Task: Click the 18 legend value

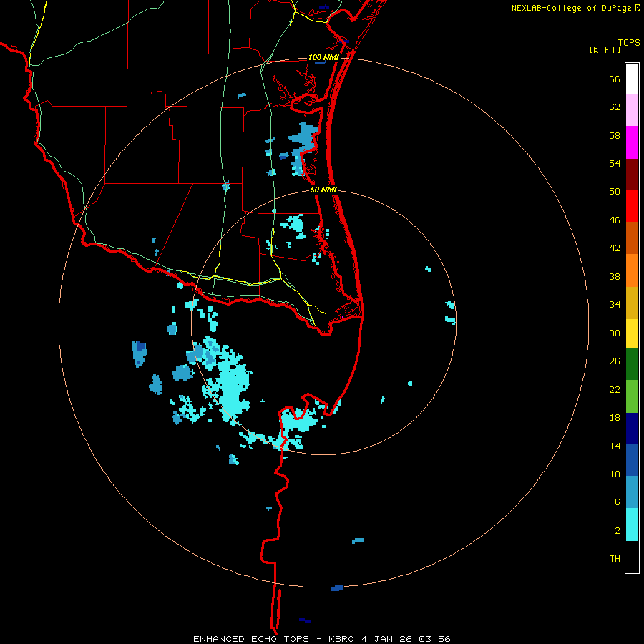Action: (x=615, y=418)
